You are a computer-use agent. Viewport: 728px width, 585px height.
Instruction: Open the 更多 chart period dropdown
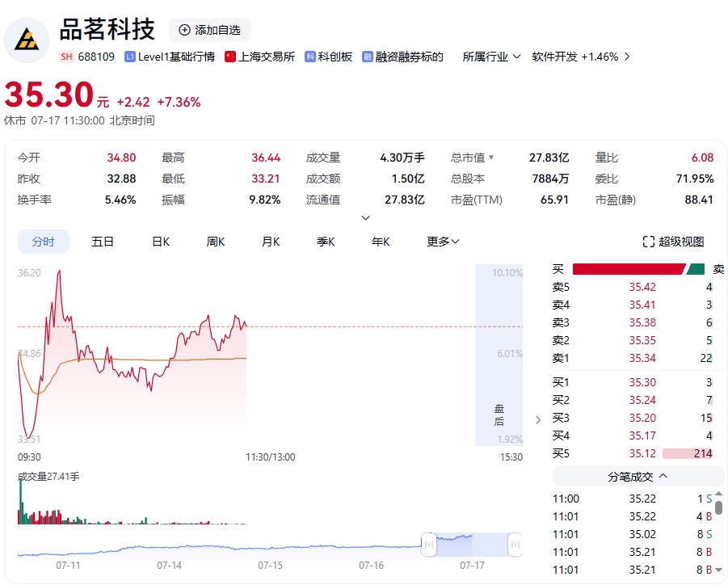tap(443, 242)
